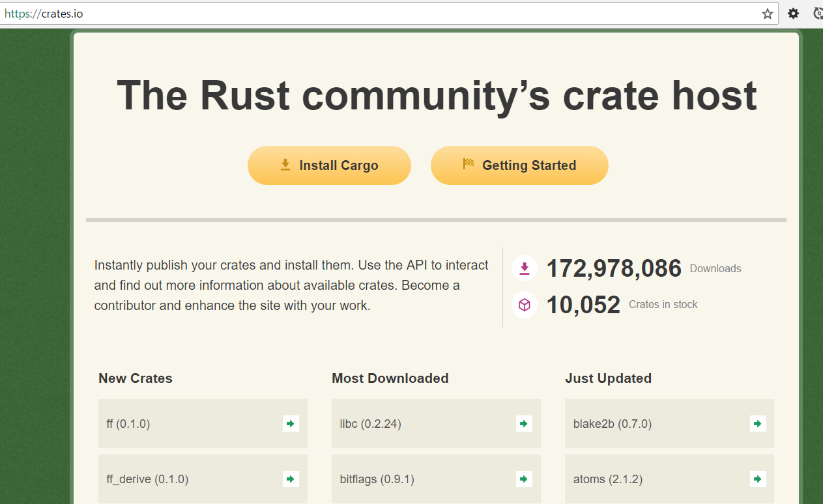Open the ff (0.1.0) crate link

(x=203, y=424)
